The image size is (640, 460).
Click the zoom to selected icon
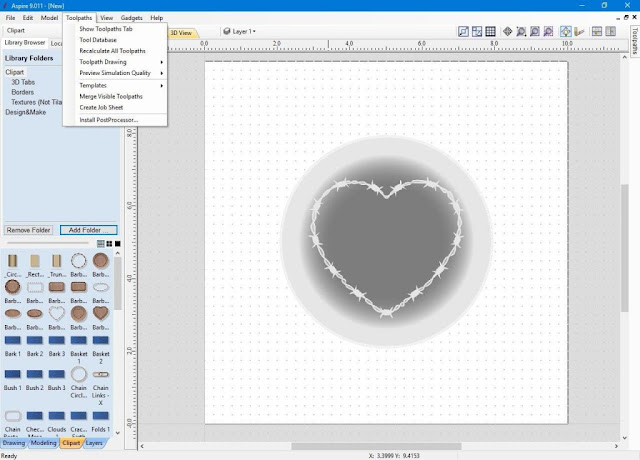[x=548, y=31]
